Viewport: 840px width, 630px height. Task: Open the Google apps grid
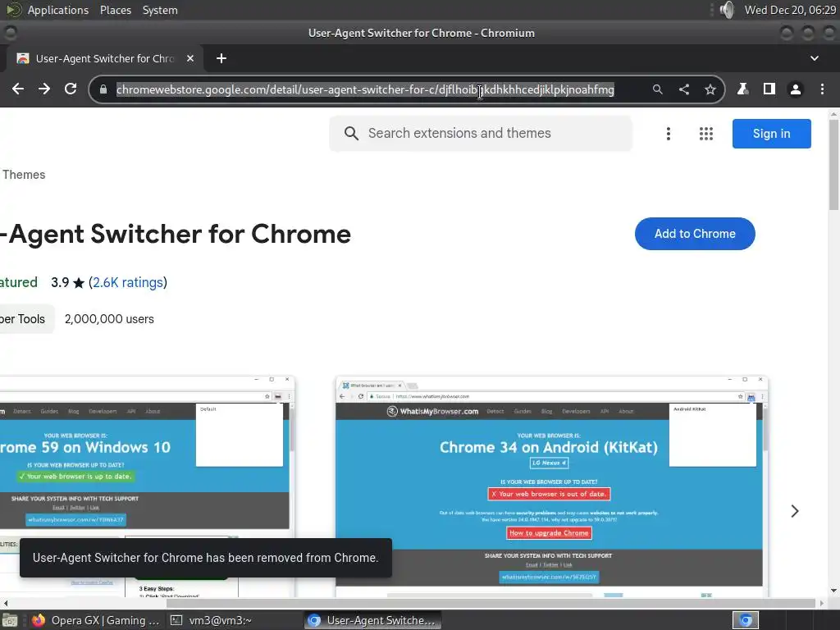(706, 134)
